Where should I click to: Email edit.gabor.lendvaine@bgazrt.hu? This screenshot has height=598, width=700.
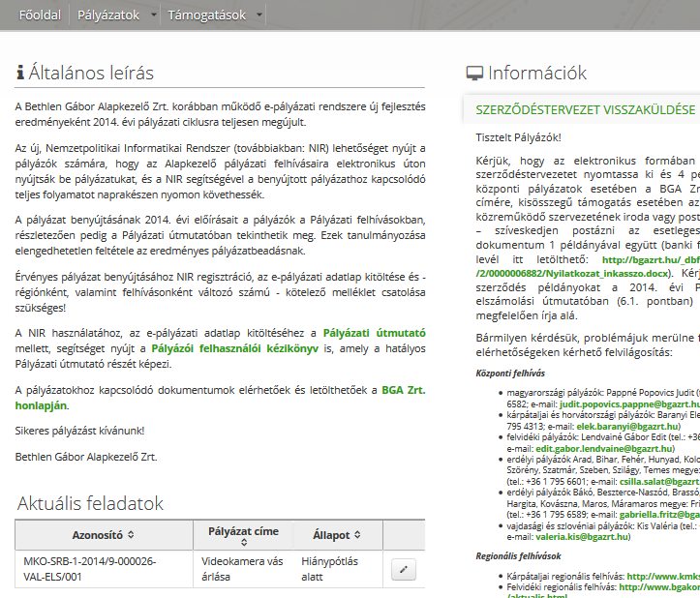[x=604, y=449]
